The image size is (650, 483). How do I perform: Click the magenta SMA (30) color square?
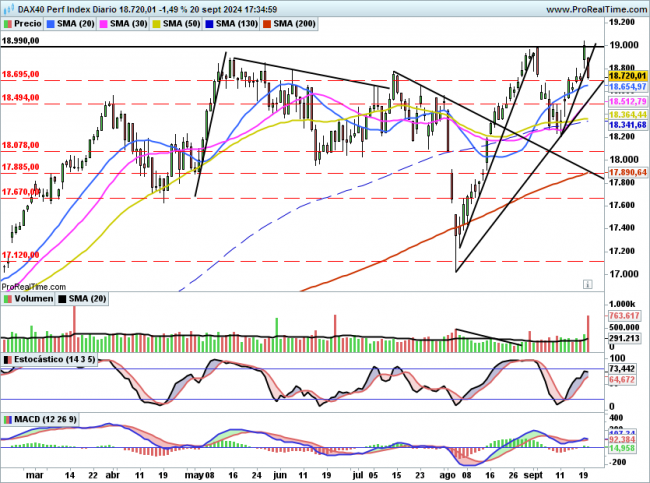point(103,24)
